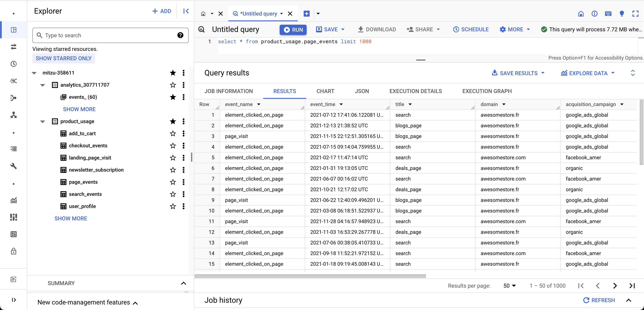
Task: Click the RUN query button
Action: (x=293, y=30)
